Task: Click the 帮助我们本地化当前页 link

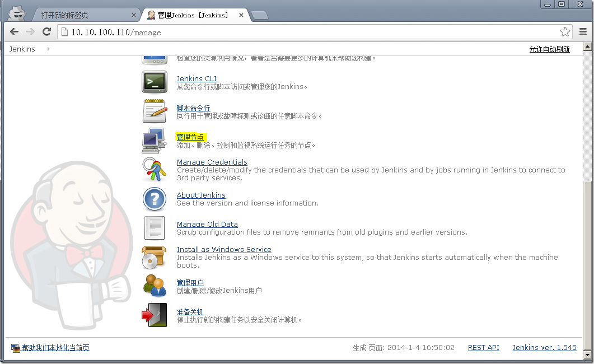Action: pos(55,348)
